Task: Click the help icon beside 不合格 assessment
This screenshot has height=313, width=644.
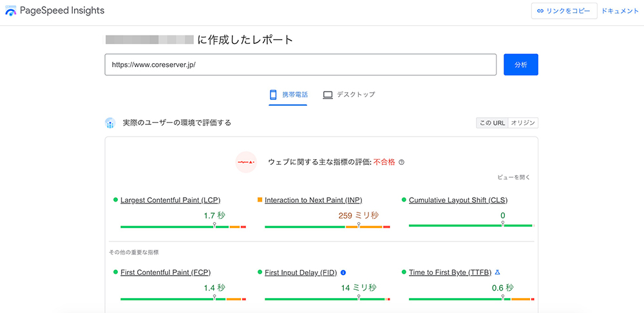Action: (402, 162)
